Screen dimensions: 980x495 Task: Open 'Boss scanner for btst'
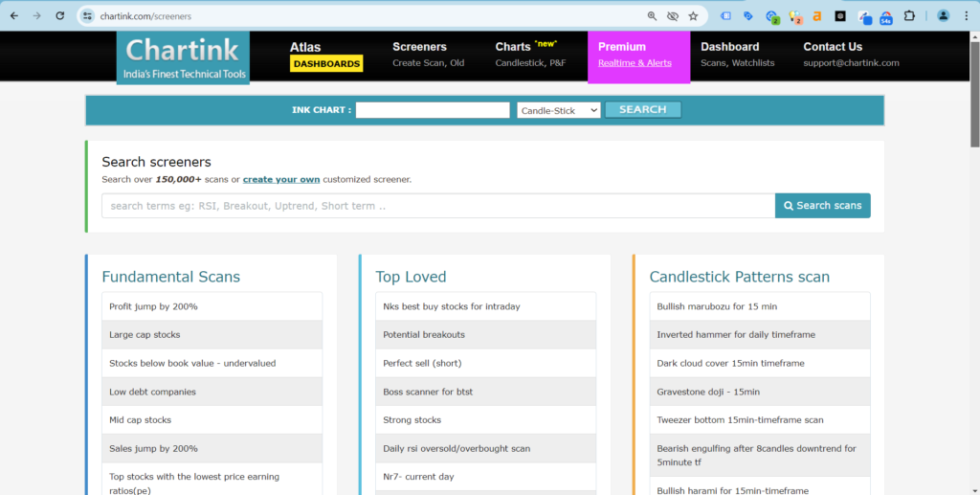[x=485, y=392]
